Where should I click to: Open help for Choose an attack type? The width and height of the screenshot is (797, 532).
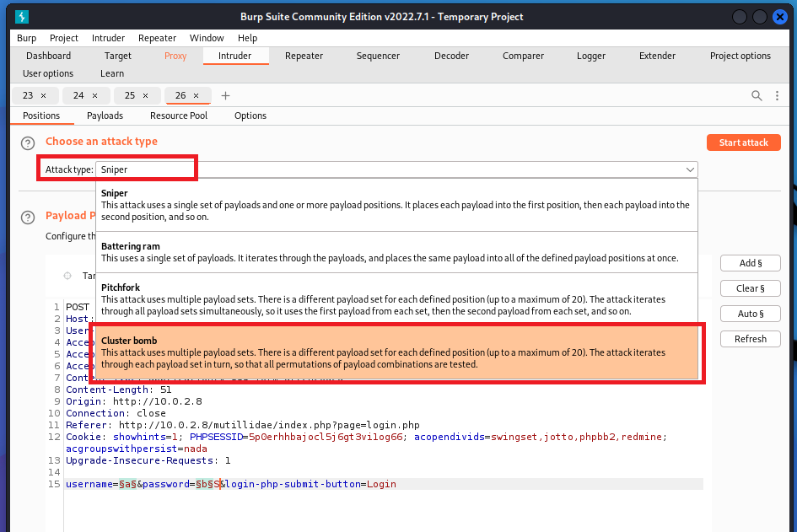28,143
